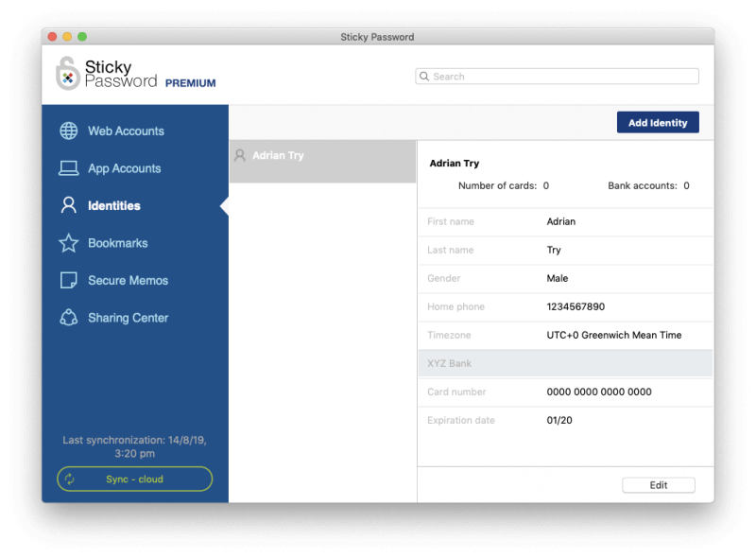This screenshot has width=756, height=558.
Task: Click the search magnifier icon
Action: [x=424, y=77]
